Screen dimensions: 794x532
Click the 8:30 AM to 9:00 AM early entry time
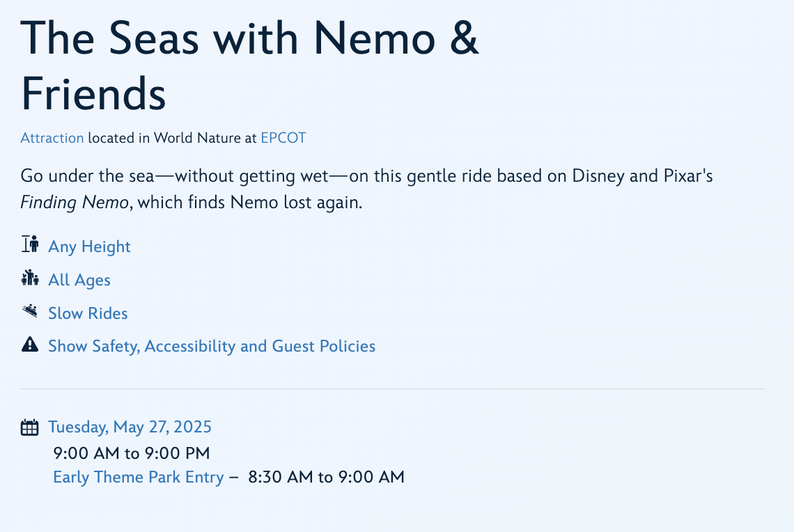(326, 477)
